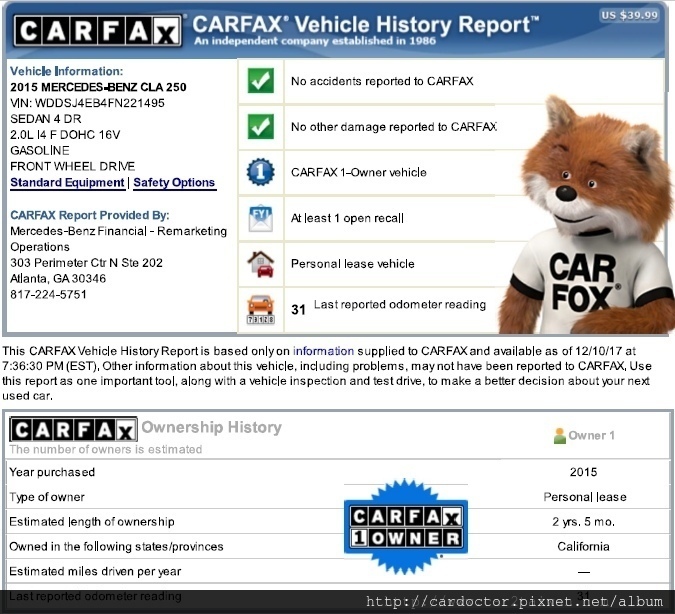Screen dimensions: 675x614
Task: Open the Safety Options link
Action: [174, 183]
